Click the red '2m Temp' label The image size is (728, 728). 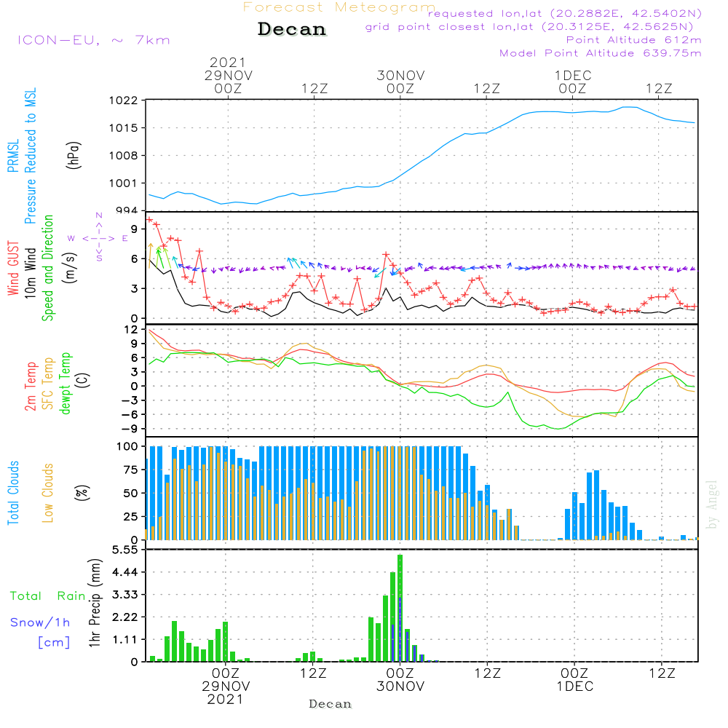tap(30, 387)
